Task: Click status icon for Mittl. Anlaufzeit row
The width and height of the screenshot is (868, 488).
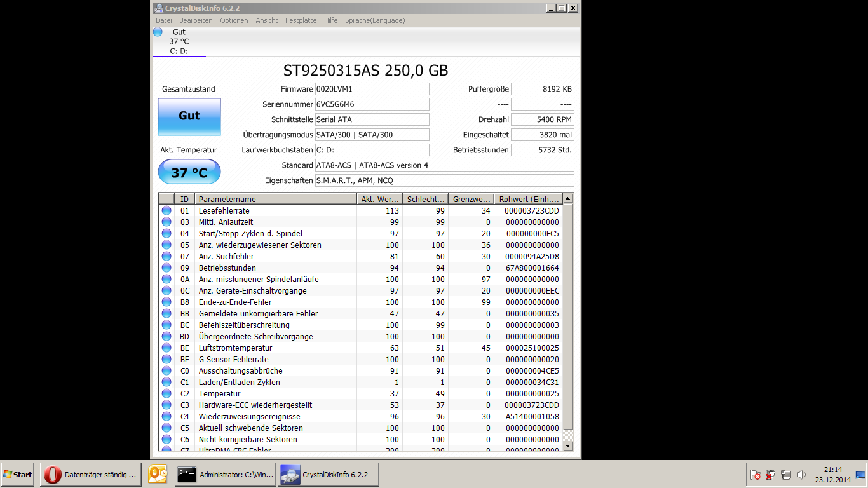Action: [166, 222]
